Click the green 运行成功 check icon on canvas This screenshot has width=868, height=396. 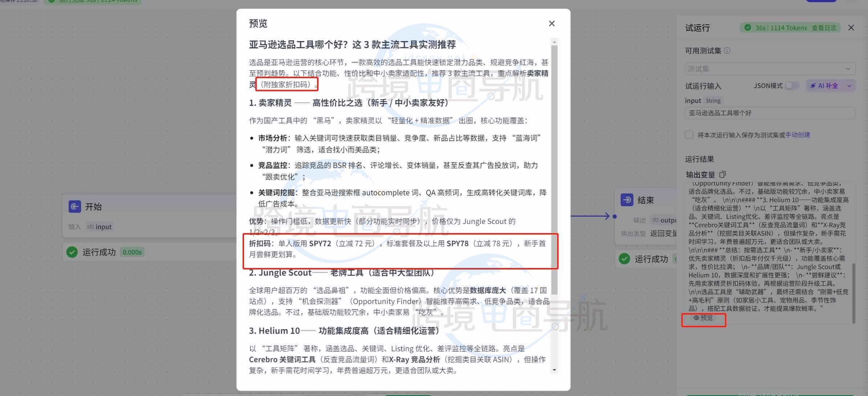[x=72, y=252]
